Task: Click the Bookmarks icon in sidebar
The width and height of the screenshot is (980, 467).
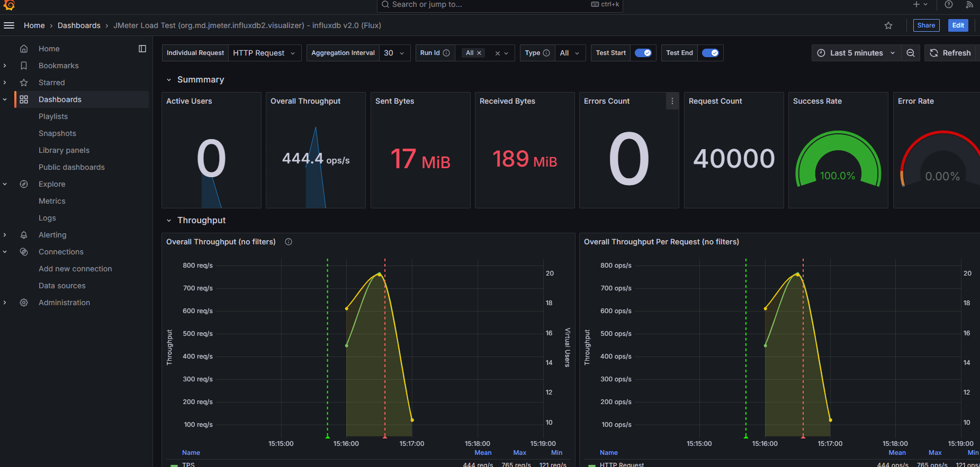Action: tap(24, 66)
